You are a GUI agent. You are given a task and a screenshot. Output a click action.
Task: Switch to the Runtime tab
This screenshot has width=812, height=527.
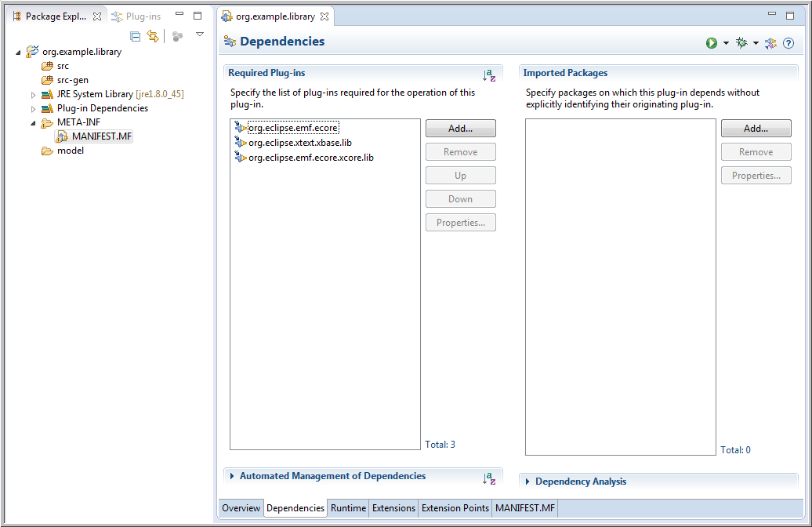[x=348, y=508]
